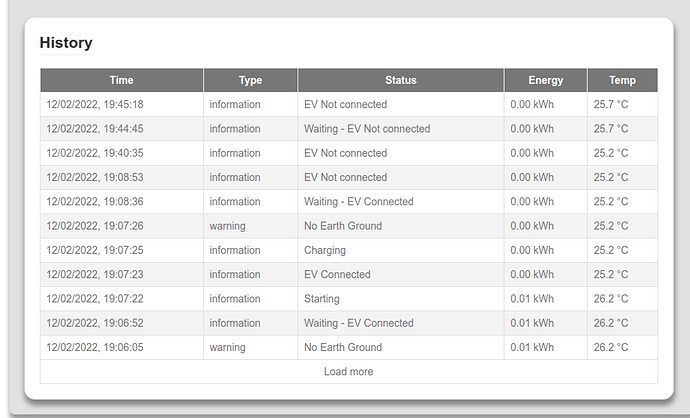This screenshot has height=418, width=690.
Task: Select the 19:08:36 Waiting - EV Connected status
Action: [x=359, y=202]
